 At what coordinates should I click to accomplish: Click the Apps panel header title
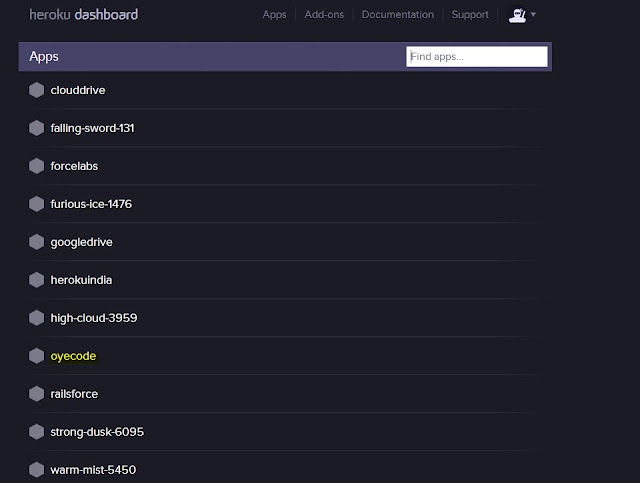point(44,57)
